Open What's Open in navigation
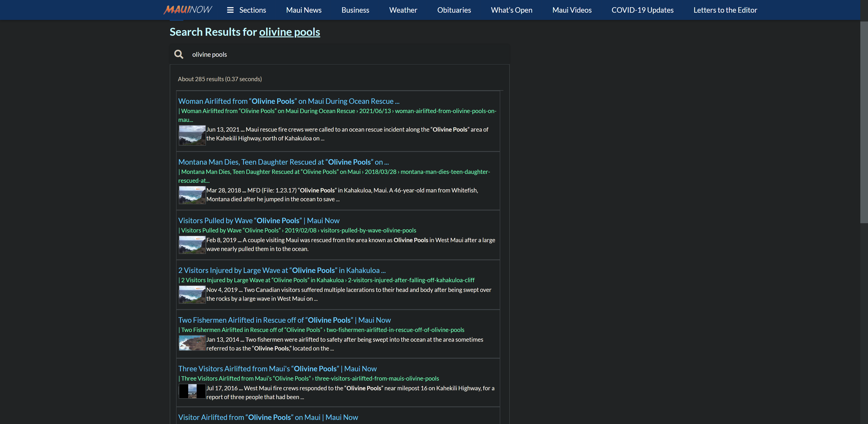 [512, 10]
